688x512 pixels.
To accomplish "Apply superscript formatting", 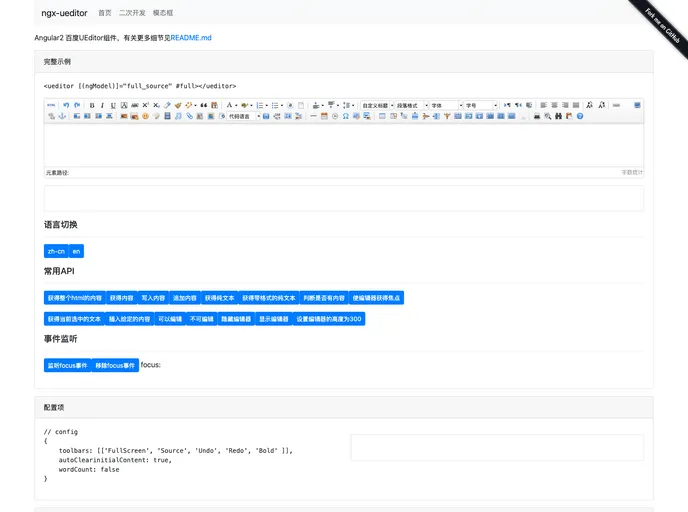I will (x=145, y=105).
